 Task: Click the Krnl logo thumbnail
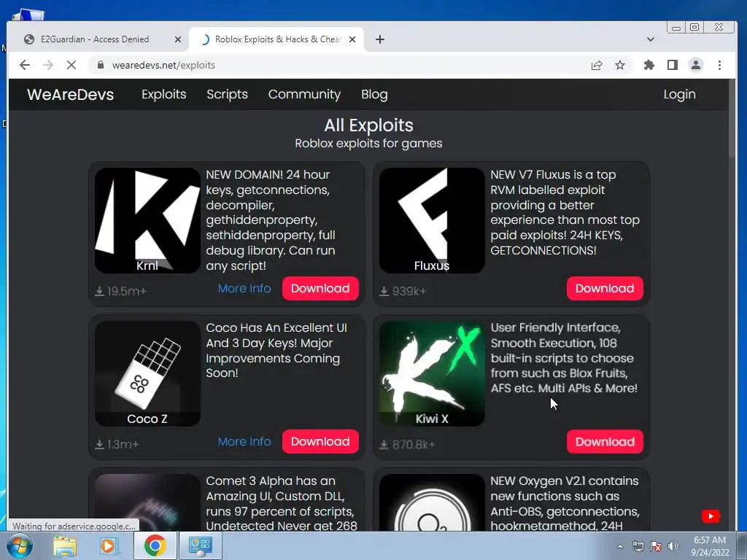click(x=147, y=220)
